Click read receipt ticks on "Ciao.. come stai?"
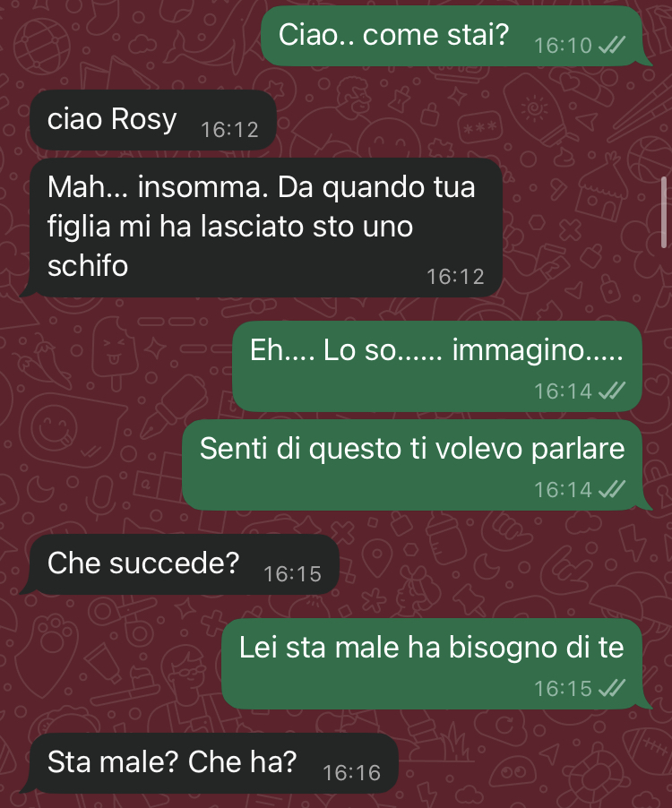 tap(612, 46)
